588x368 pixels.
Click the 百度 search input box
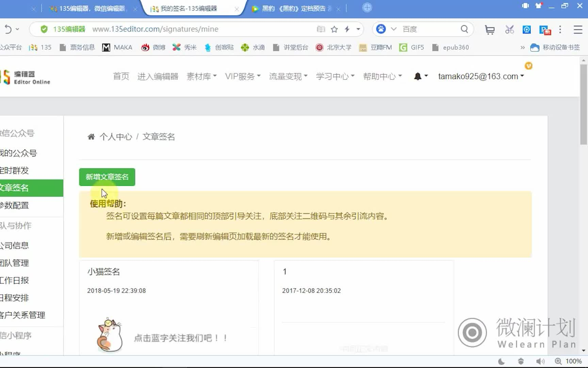tap(429, 29)
